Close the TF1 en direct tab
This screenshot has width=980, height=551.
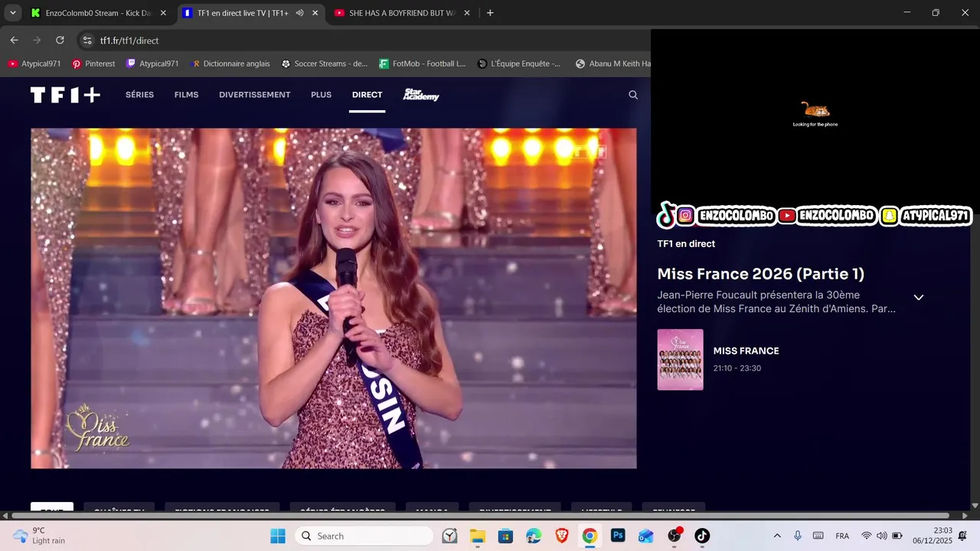315,13
